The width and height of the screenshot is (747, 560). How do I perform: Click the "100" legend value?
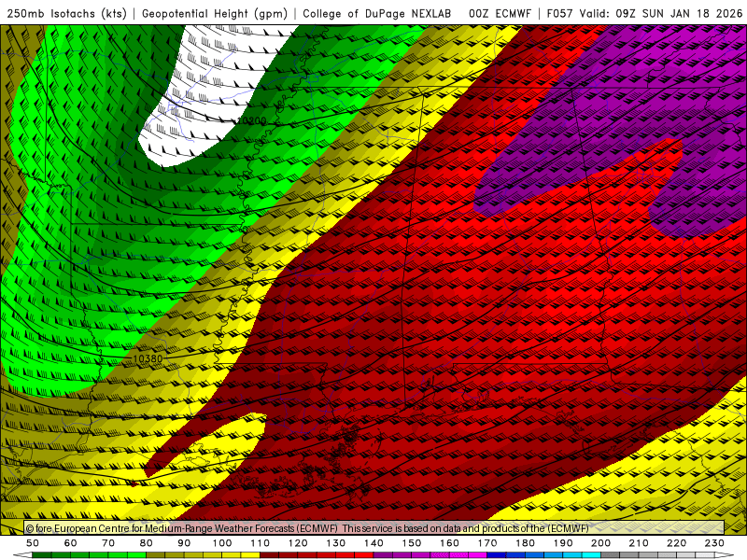pos(222,543)
